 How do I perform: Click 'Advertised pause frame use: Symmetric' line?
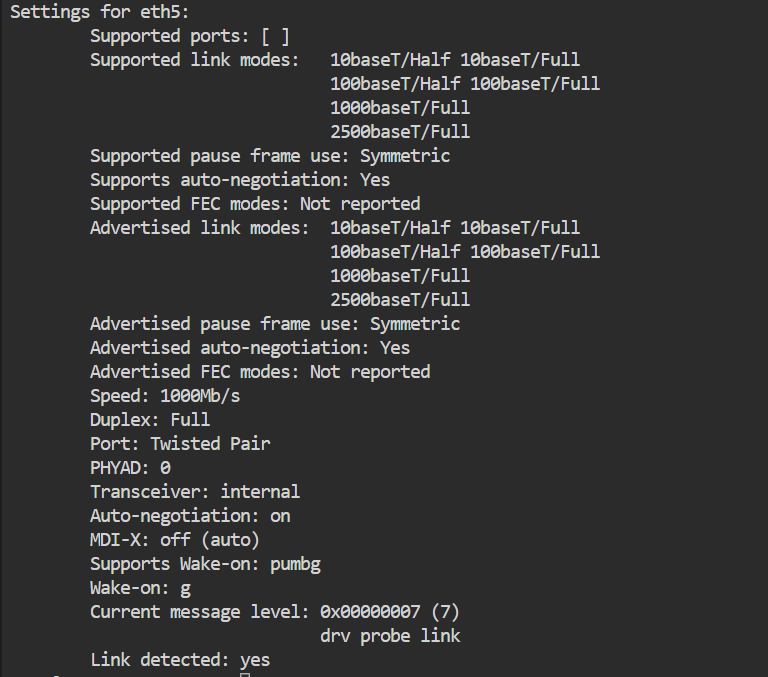pyautogui.click(x=275, y=324)
